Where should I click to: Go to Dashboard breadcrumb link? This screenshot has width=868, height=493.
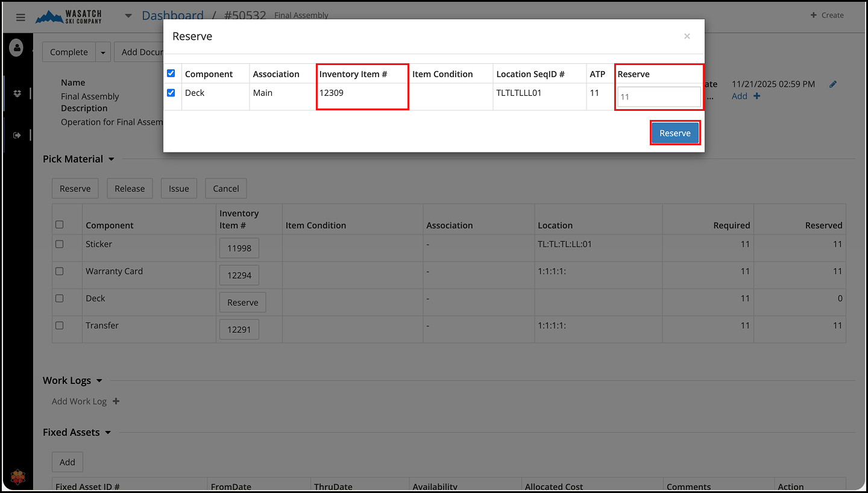click(172, 16)
